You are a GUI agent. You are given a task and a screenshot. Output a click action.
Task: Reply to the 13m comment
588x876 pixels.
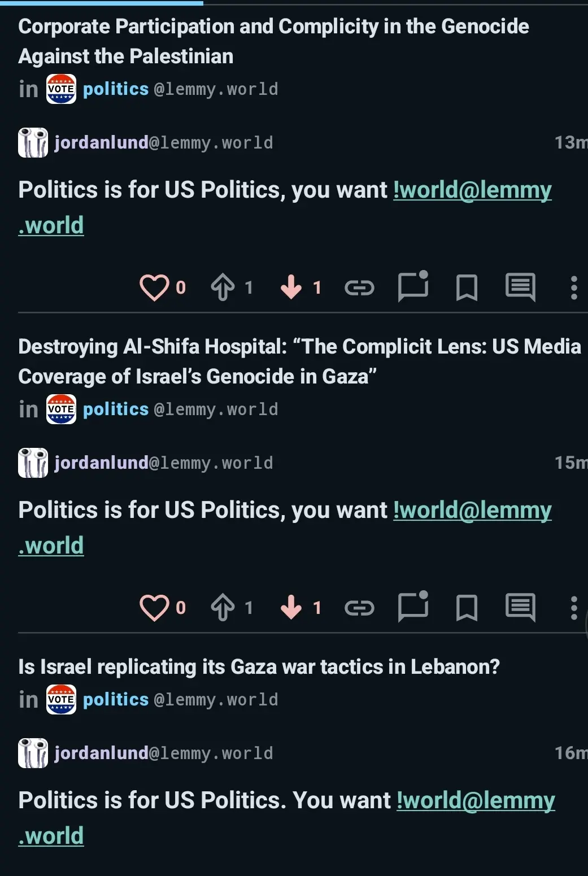pyautogui.click(x=413, y=287)
